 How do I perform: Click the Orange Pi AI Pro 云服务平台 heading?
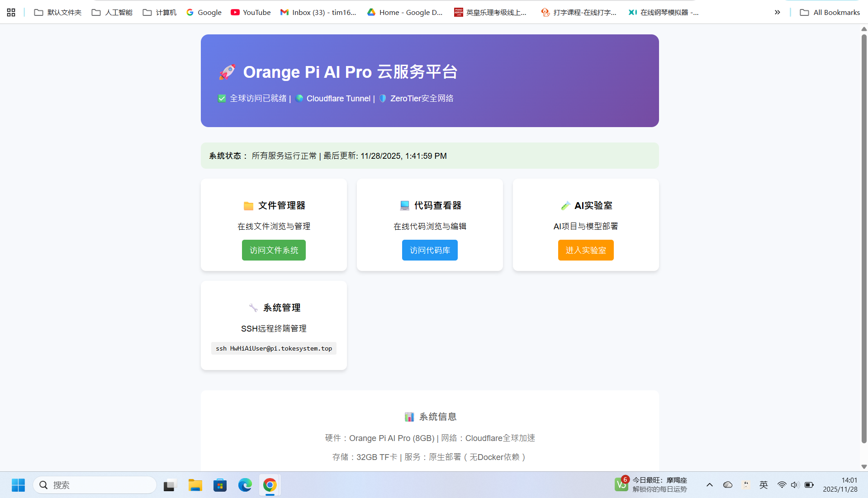[x=350, y=72]
